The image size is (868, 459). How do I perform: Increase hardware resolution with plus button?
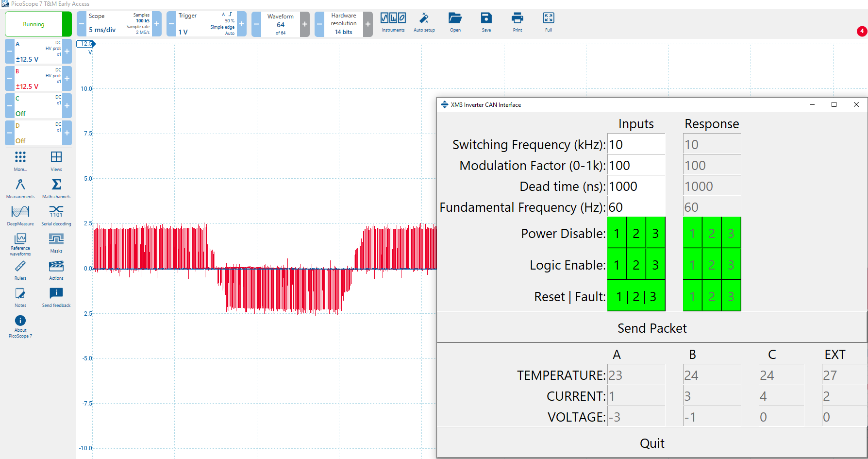point(368,24)
